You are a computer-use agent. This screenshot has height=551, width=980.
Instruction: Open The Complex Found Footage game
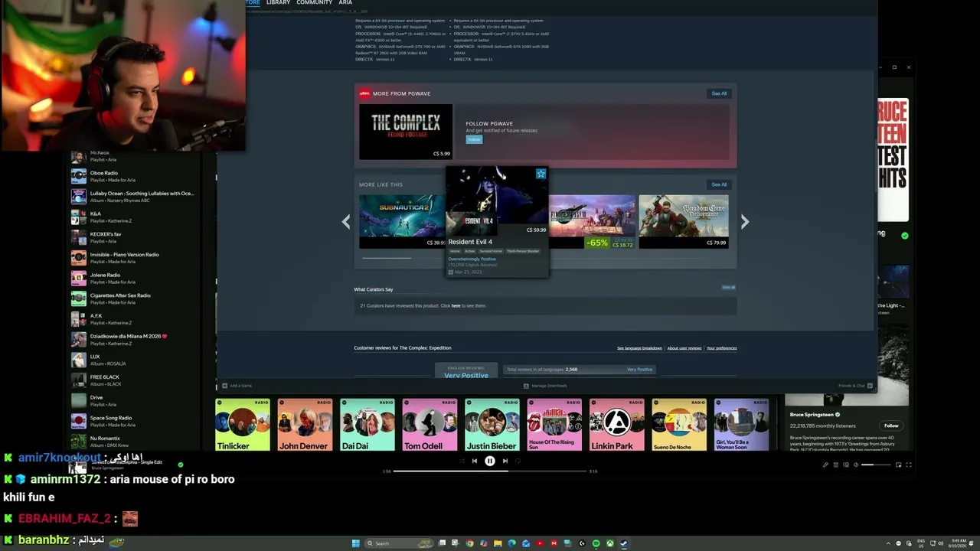coord(406,132)
